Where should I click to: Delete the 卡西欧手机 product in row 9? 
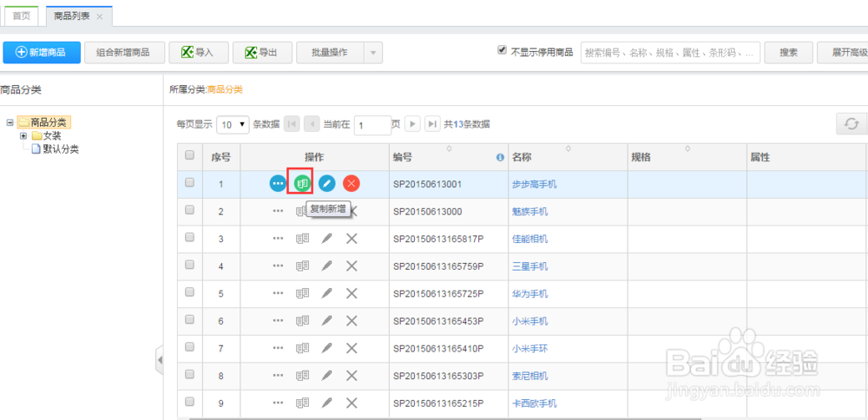352,403
